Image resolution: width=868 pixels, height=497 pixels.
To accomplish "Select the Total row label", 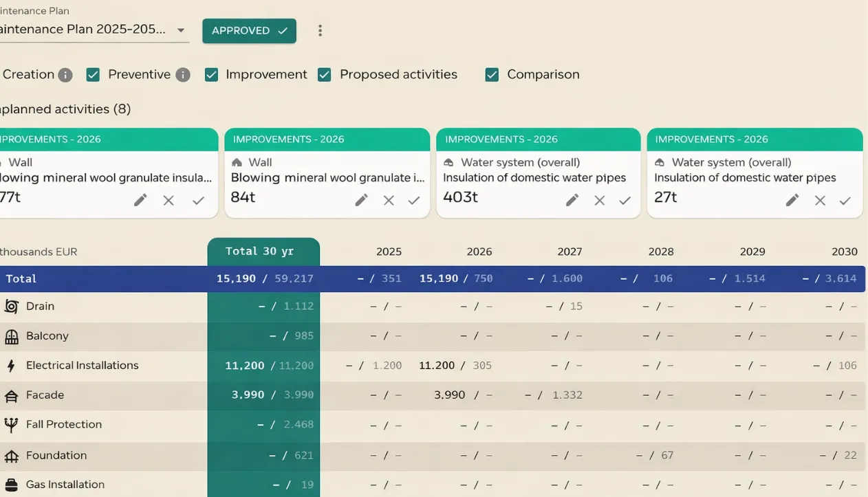I will (21, 279).
